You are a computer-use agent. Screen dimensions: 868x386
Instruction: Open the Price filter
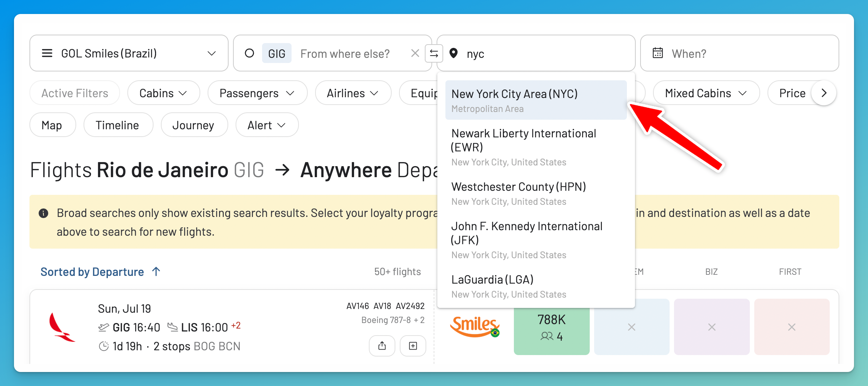792,93
